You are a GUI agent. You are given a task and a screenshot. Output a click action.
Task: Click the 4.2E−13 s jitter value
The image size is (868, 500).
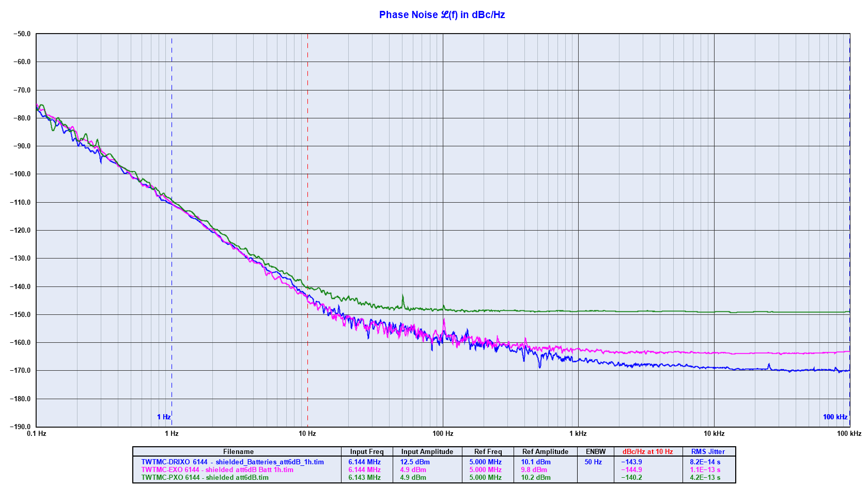point(705,478)
